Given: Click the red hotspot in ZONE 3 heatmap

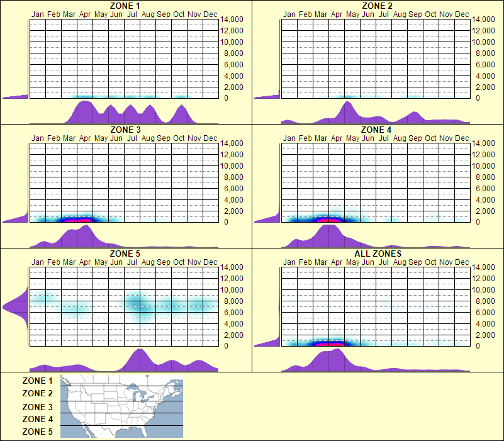Looking at the screenshot, I should 77,220.
